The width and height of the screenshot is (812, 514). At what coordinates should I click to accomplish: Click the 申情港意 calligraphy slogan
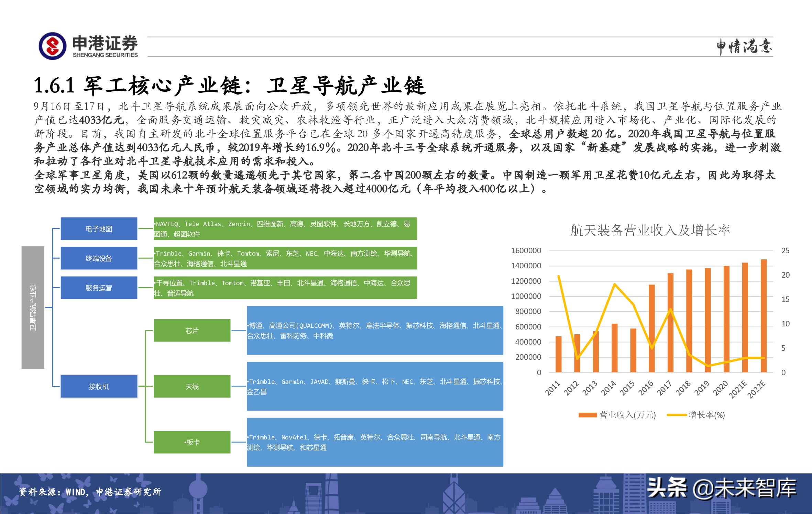[744, 47]
